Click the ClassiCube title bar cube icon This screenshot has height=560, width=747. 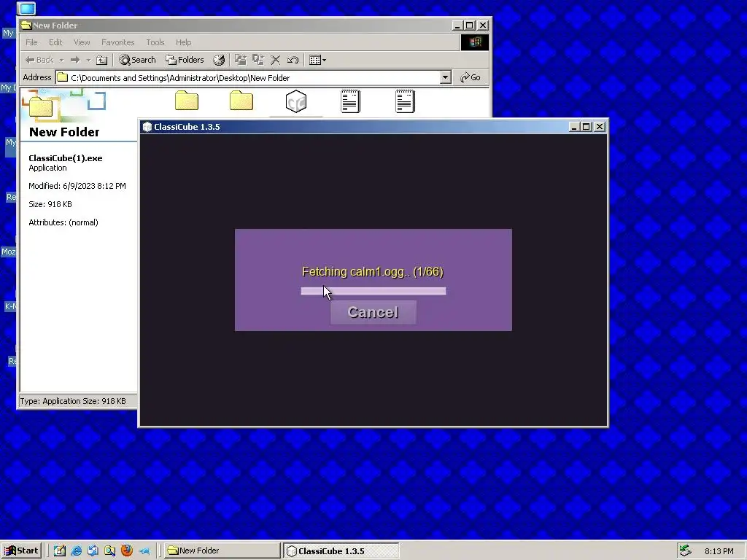point(147,127)
